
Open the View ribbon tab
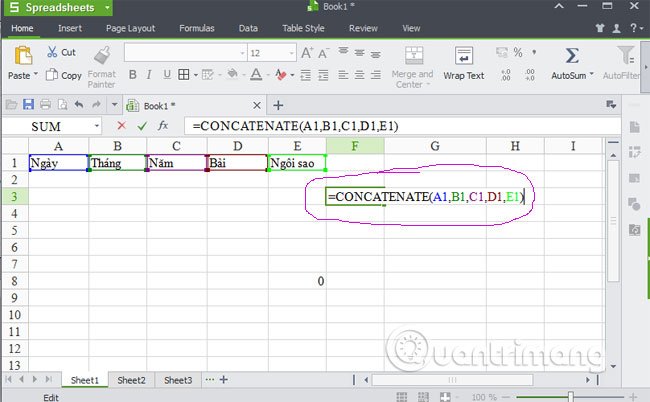click(411, 28)
